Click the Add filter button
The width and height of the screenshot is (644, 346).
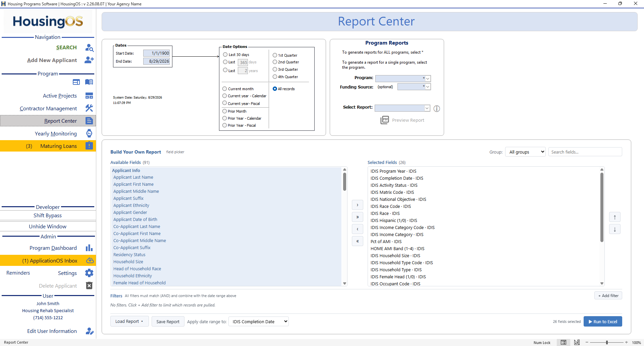[608, 296]
